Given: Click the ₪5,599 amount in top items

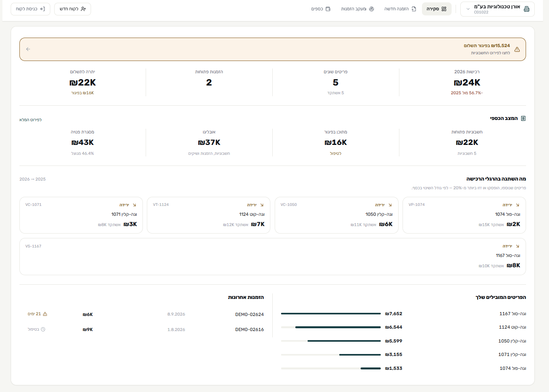Looking at the screenshot, I should click(x=393, y=341).
